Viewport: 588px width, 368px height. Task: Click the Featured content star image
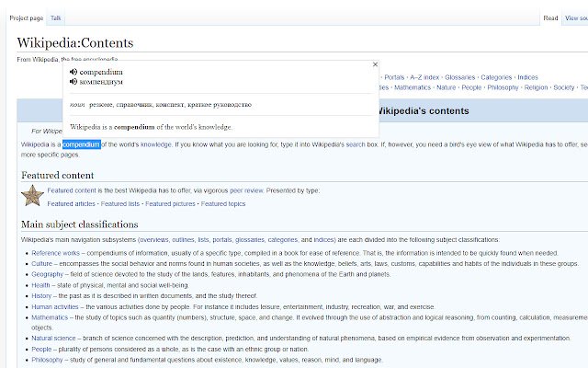(32, 195)
